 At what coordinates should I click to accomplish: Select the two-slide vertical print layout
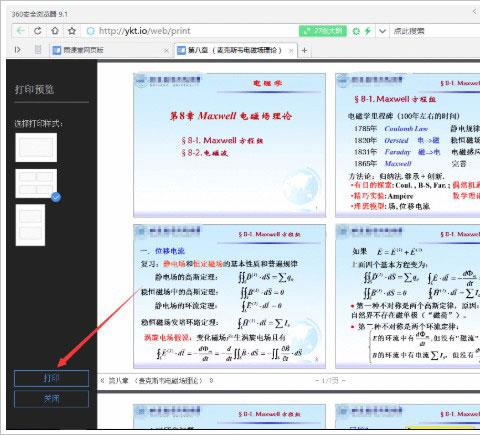click(x=30, y=225)
